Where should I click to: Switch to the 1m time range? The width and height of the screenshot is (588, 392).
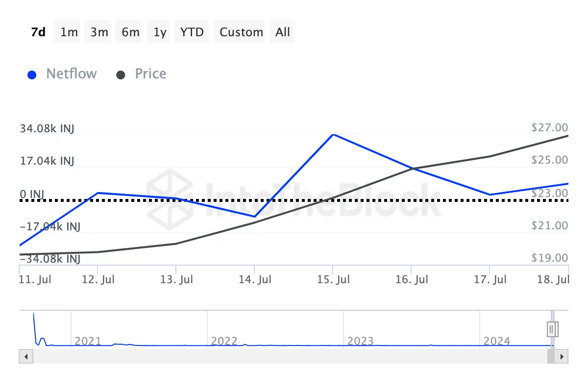[x=69, y=32]
